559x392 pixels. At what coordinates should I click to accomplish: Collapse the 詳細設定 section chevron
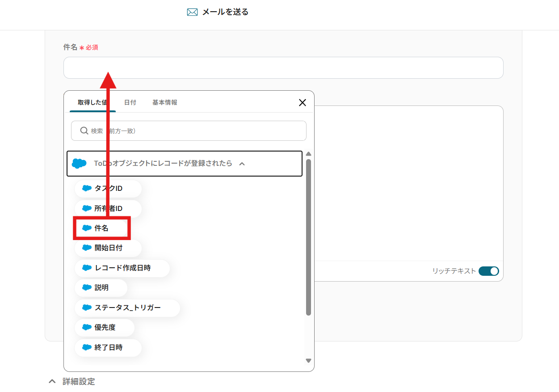pos(52,381)
